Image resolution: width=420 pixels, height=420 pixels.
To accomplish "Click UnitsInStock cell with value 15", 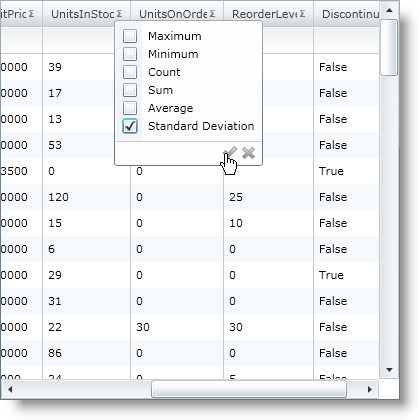I will 86,223.
